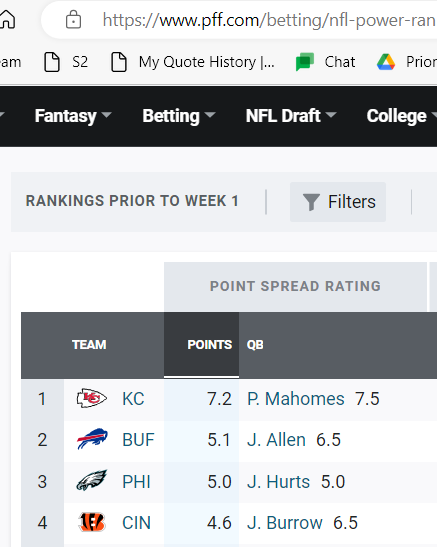Click the Buffalo Bills logo
Screen dimensions: 437x547
92,439
